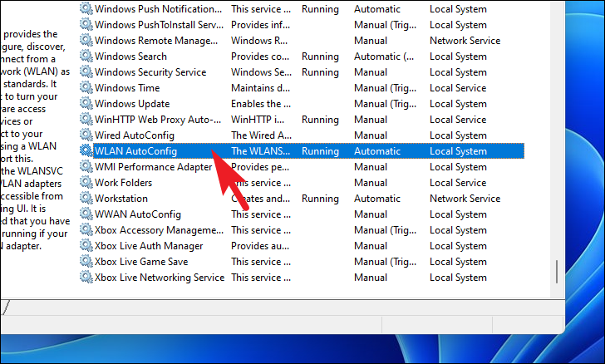Image resolution: width=605 pixels, height=364 pixels.
Task: Select the Windows PushToInstall Service name
Action: pos(159,25)
